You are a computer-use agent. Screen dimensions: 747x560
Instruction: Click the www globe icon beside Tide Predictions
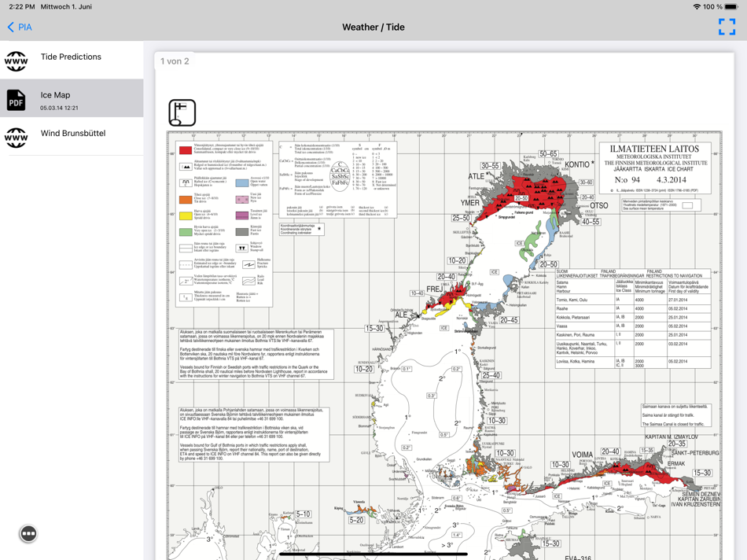17,61
